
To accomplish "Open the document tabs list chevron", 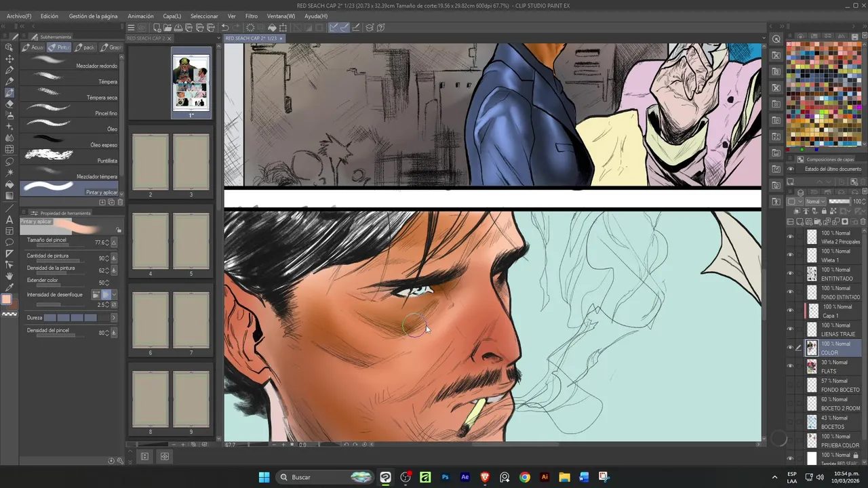I will 218,39.
